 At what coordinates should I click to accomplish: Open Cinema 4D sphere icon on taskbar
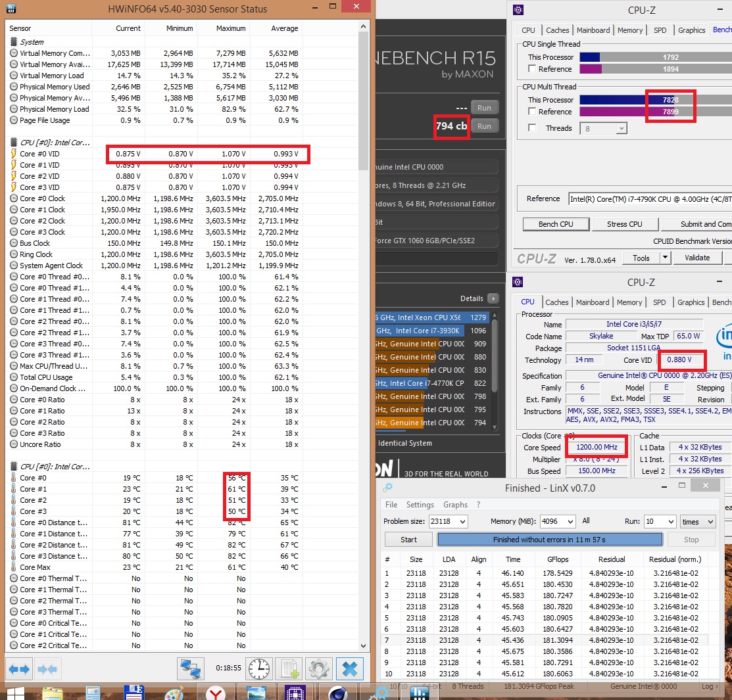point(337,693)
